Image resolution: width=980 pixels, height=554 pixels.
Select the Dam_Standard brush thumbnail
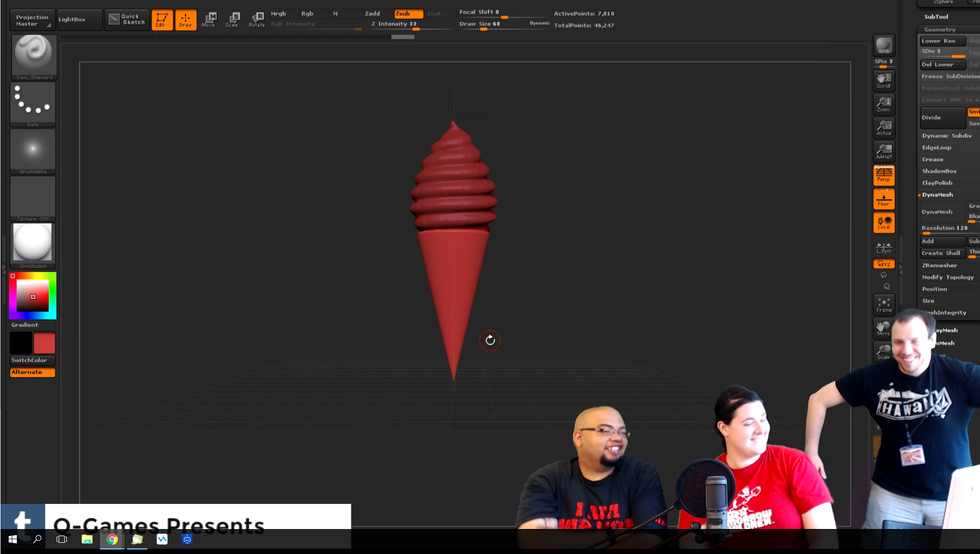tap(33, 57)
